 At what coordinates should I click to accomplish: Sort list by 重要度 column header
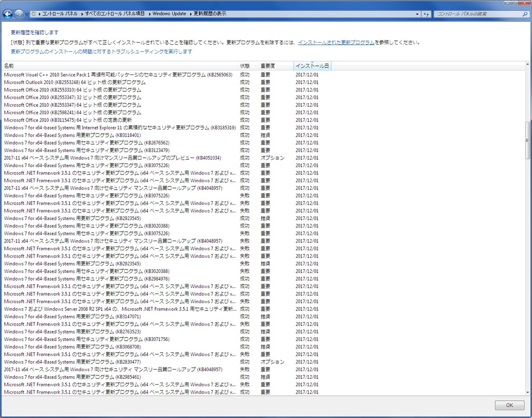275,66
